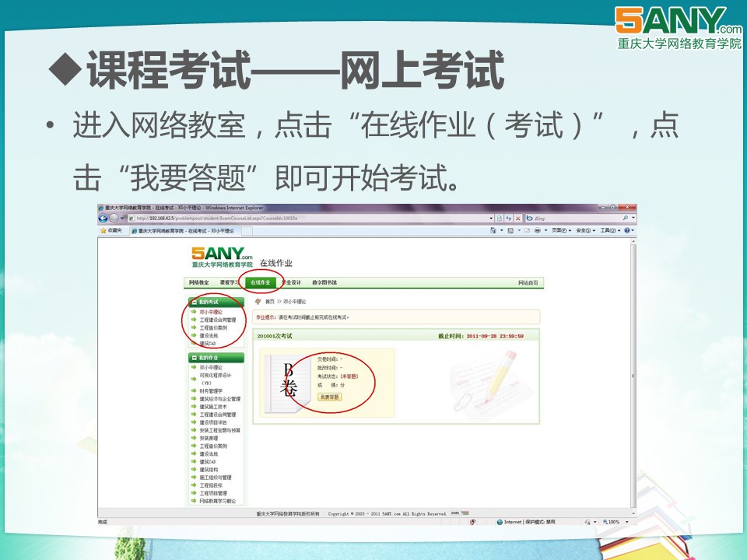The width and height of the screenshot is (747, 560).
Task: Open the 安全 safety dropdown menu
Action: click(585, 230)
